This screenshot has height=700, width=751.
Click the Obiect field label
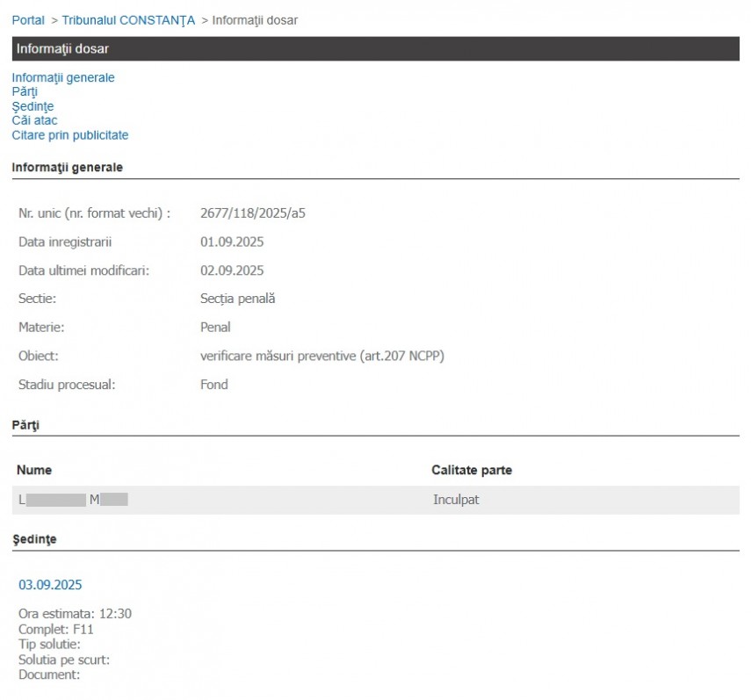click(39, 356)
